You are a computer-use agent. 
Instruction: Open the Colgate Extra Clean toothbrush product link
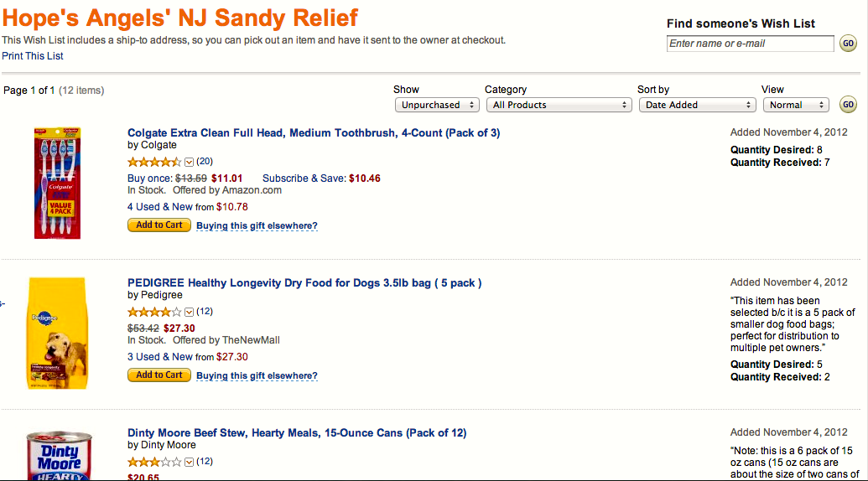[x=314, y=132]
